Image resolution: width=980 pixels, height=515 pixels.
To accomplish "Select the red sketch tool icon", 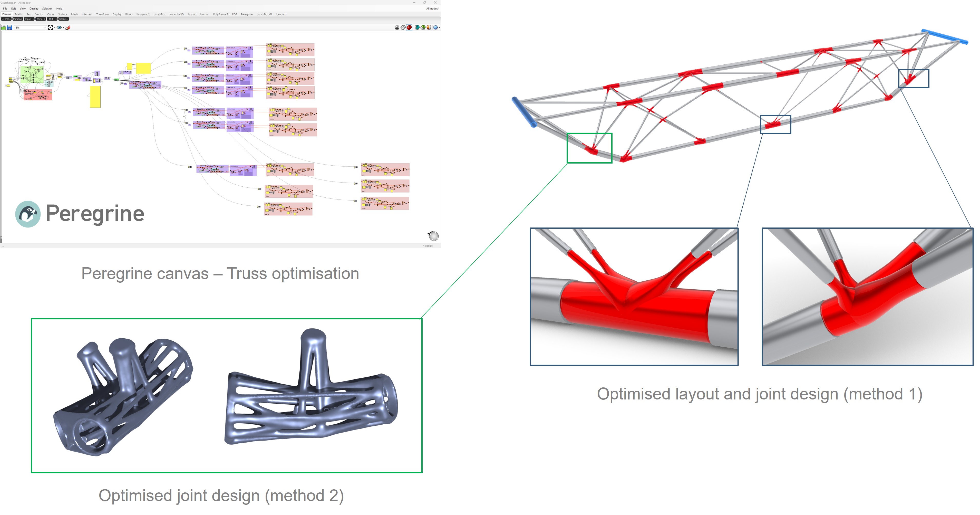I will click(68, 27).
